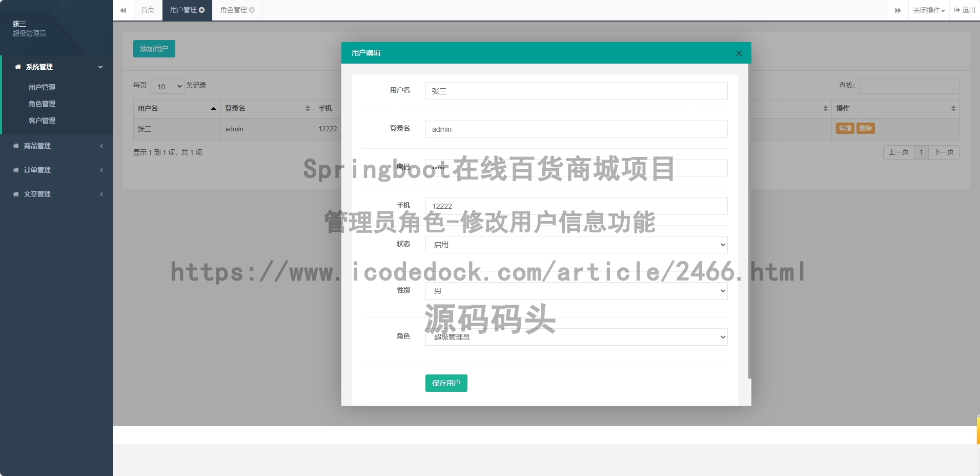Switch to the 首页 tab
This screenshot has height=476, width=980.
pos(148,10)
